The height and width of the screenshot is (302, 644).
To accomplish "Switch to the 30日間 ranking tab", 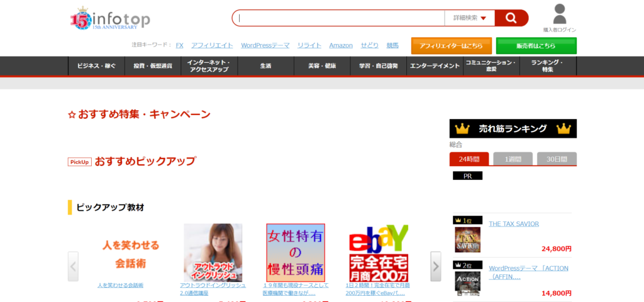I will (x=557, y=159).
